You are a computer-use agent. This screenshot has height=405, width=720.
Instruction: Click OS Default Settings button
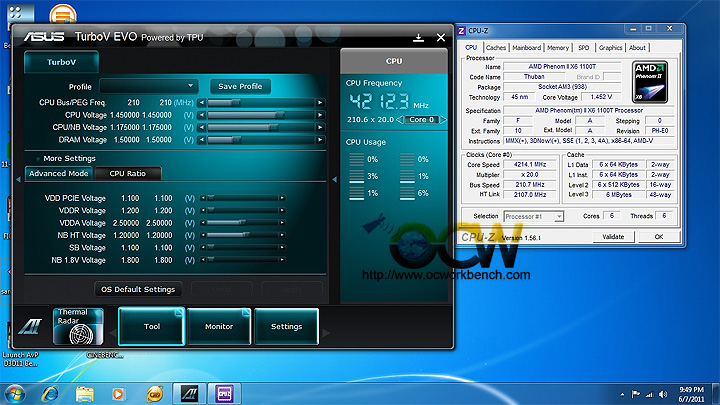pos(138,289)
